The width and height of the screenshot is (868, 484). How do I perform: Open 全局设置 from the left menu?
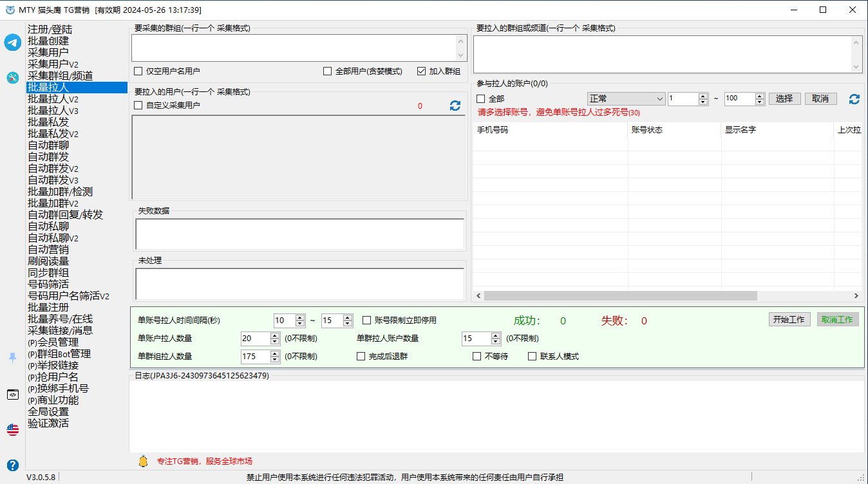(48, 412)
